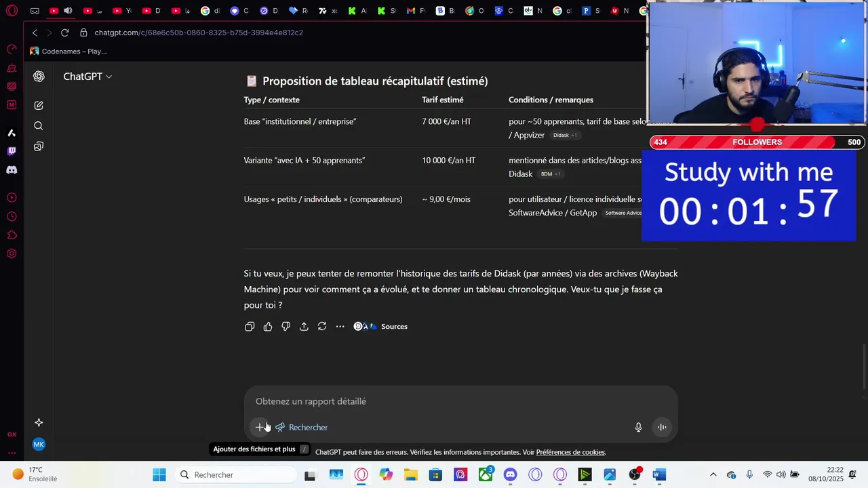Image resolution: width=868 pixels, height=488 pixels.
Task: Toggle the Rechercher search mode chip
Action: [301, 427]
